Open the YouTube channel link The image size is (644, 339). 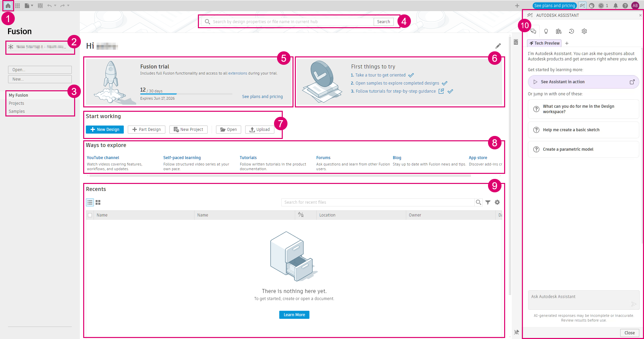pyautogui.click(x=103, y=158)
